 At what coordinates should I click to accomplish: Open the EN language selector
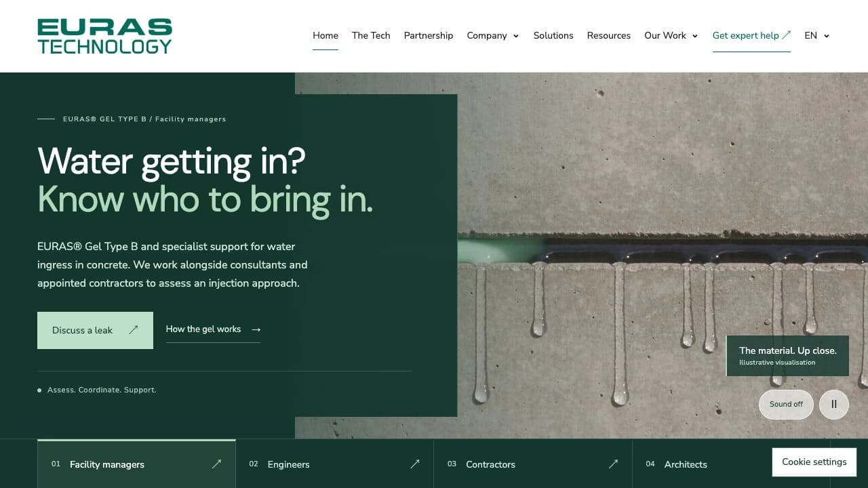coord(816,35)
